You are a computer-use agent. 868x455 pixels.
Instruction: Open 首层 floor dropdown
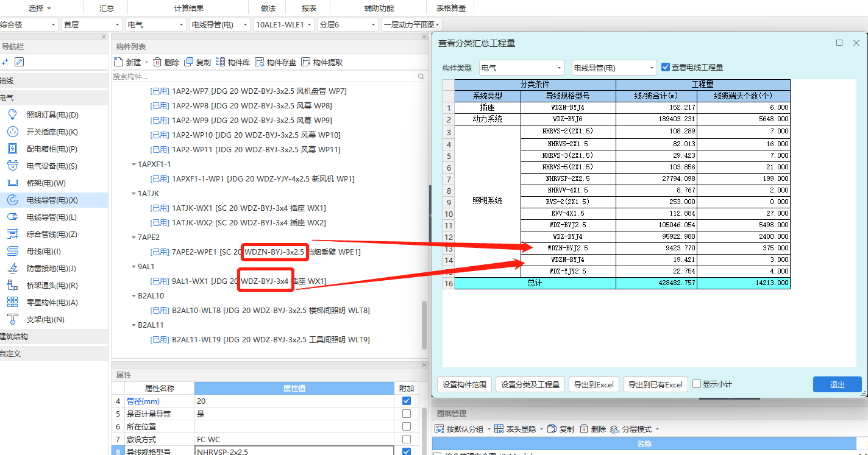pos(91,25)
